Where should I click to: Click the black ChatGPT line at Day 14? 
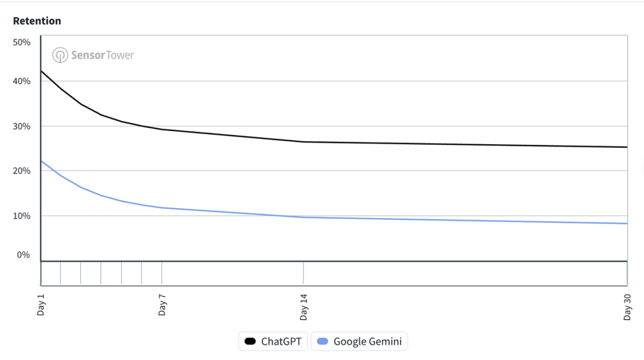pyautogui.click(x=303, y=142)
